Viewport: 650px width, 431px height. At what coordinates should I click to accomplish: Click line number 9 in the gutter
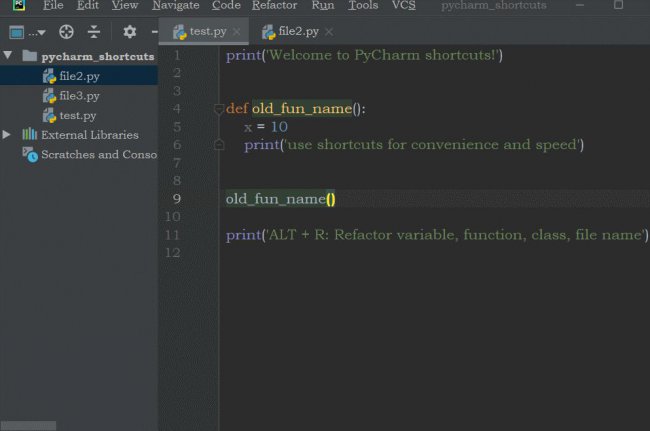coord(177,199)
